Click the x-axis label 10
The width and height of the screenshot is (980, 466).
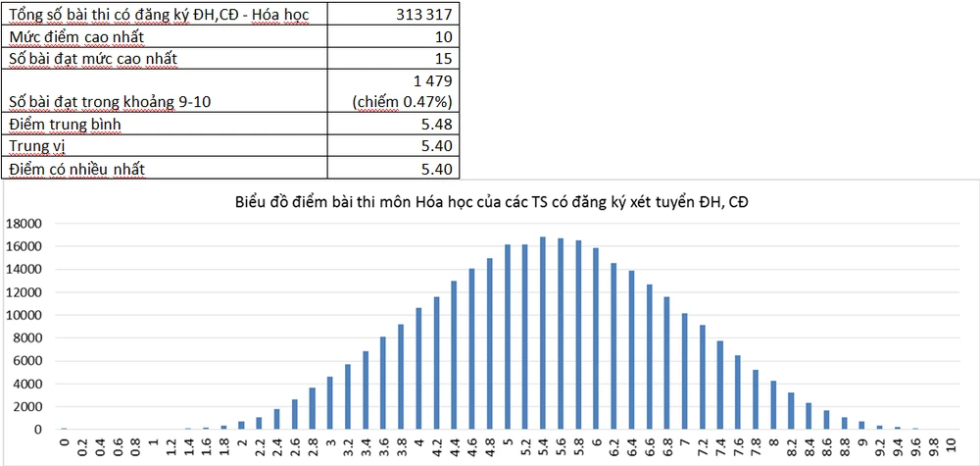(x=950, y=446)
